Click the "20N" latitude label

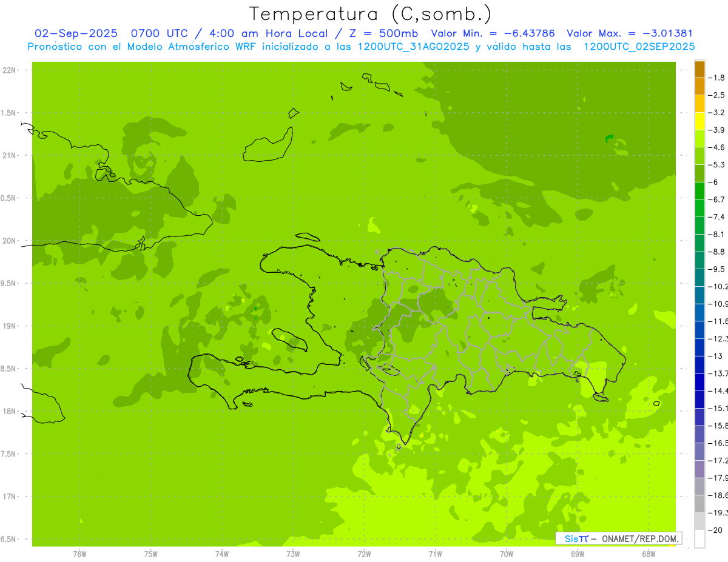[9, 241]
